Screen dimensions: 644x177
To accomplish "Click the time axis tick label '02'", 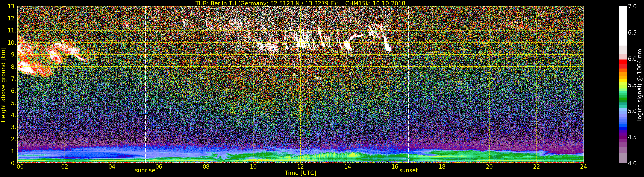I will click(65, 166).
